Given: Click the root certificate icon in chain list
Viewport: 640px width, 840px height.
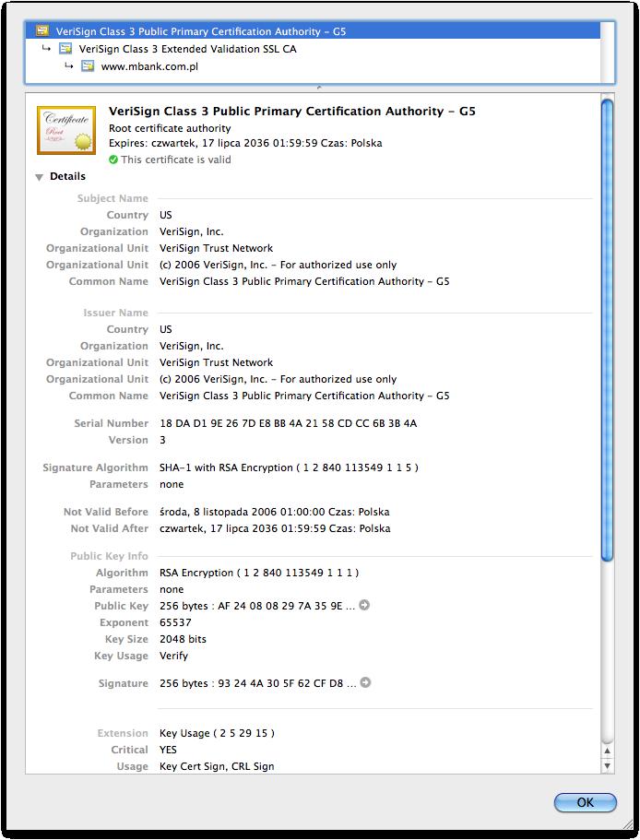Looking at the screenshot, I should click(42, 31).
